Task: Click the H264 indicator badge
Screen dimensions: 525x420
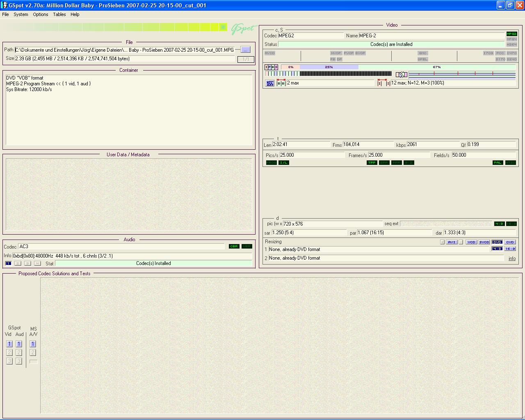Action: [511, 44]
